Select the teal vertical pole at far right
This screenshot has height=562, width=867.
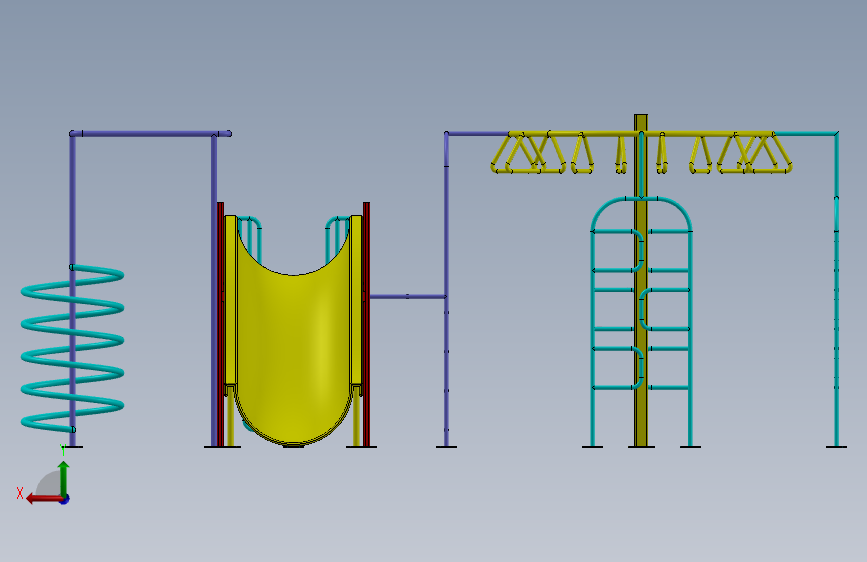click(x=837, y=289)
